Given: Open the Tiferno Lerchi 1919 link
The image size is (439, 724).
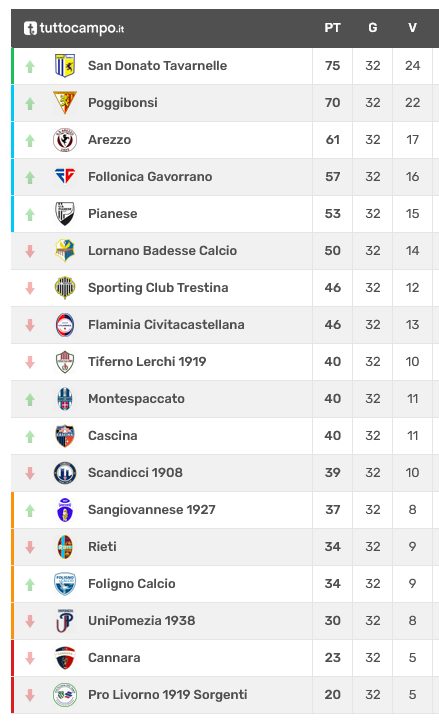Looking at the screenshot, I should [147, 362].
